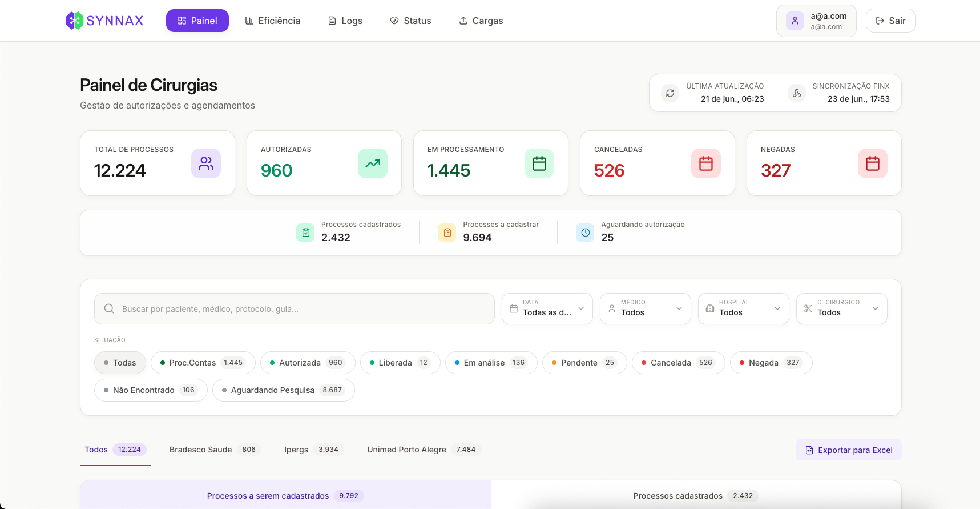
Task: Click the calendar icon in Data filter
Action: pos(514,308)
